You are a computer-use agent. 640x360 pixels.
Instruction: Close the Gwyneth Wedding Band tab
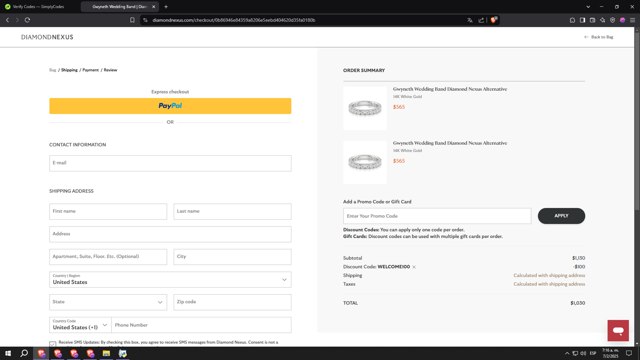click(153, 7)
